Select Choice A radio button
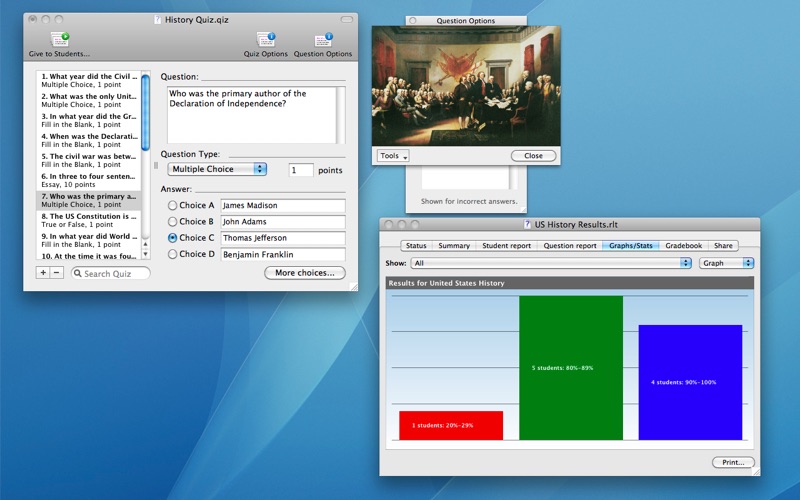The image size is (800, 500). [172, 205]
